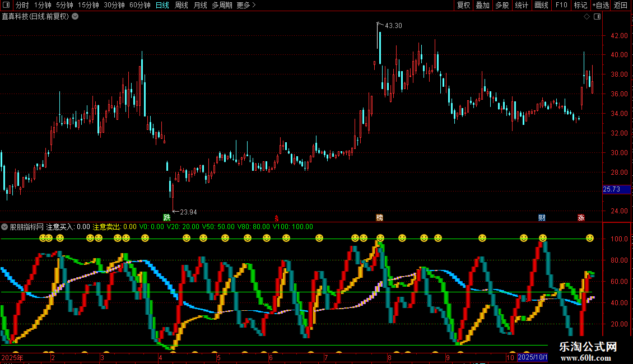Click the 24.00 price axis label
This screenshot has width=633, height=364.
click(619, 211)
